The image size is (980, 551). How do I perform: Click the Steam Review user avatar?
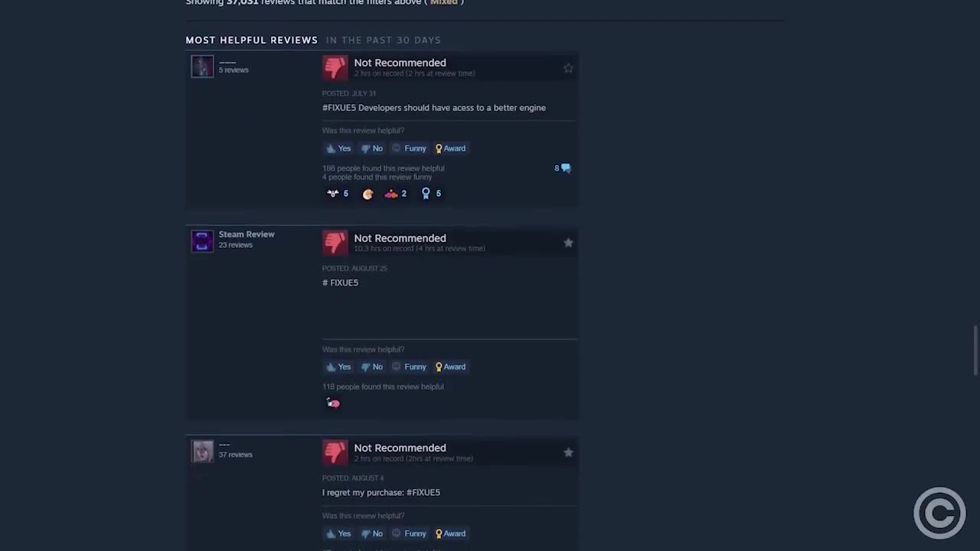pyautogui.click(x=202, y=241)
